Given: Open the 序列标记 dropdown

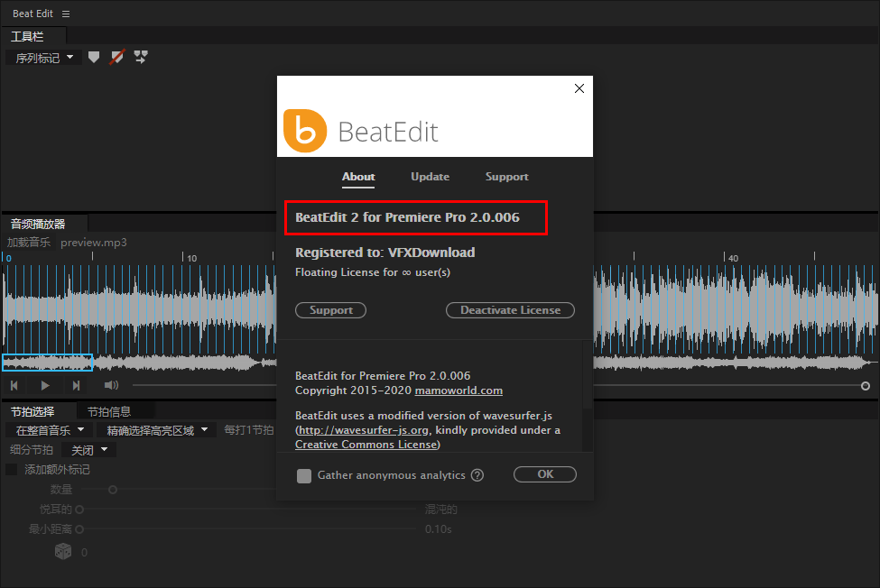Looking at the screenshot, I should coord(44,58).
